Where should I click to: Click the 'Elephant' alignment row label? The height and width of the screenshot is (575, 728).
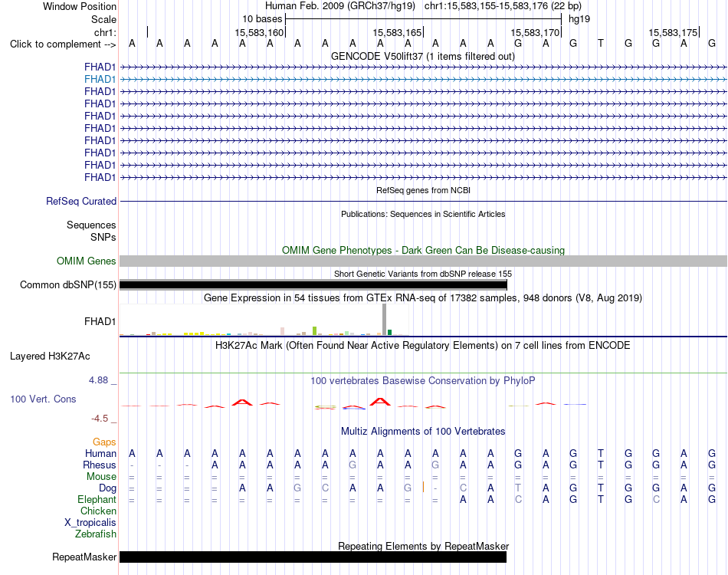[x=97, y=500]
